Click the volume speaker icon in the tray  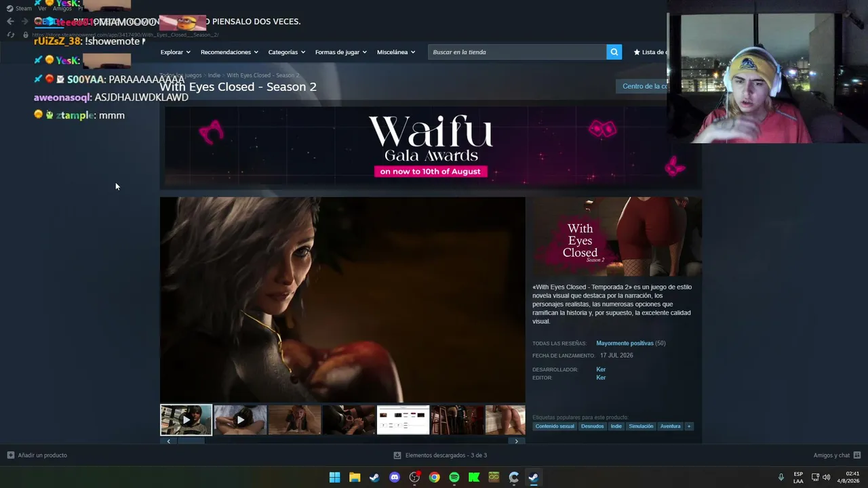(826, 477)
